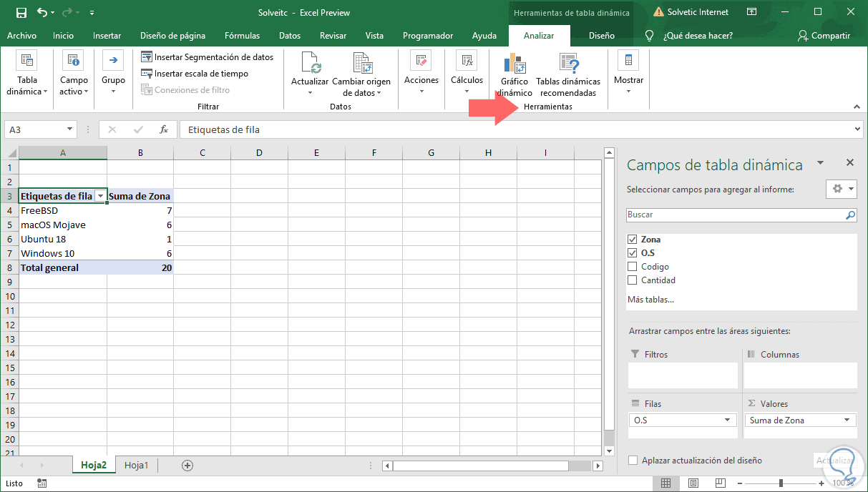868x492 pixels.
Task: Uncheck the Zona field checkbox
Action: pos(632,240)
